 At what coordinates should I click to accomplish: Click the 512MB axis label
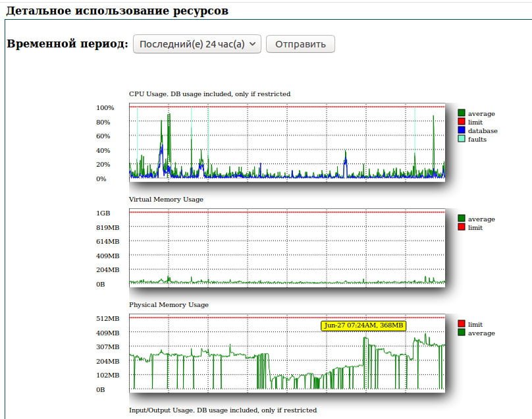click(x=107, y=318)
